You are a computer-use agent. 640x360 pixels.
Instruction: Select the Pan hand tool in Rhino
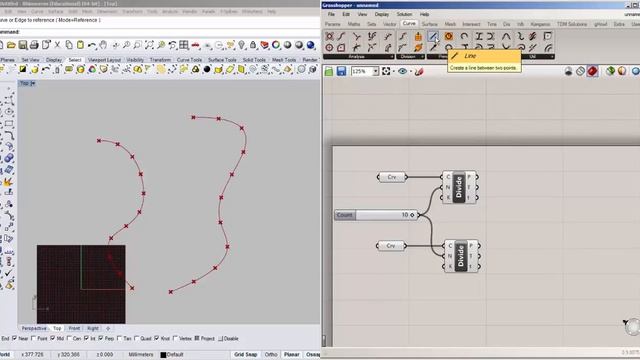pos(103,45)
